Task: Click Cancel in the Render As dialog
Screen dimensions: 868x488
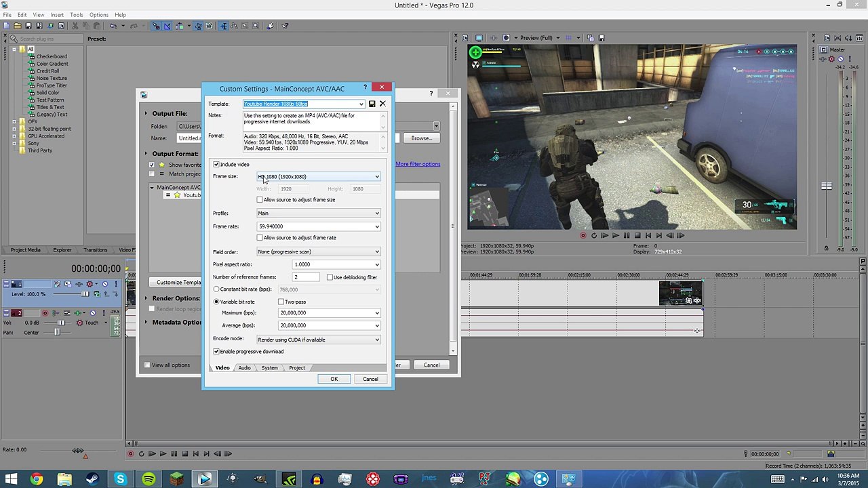Action: 431,365
